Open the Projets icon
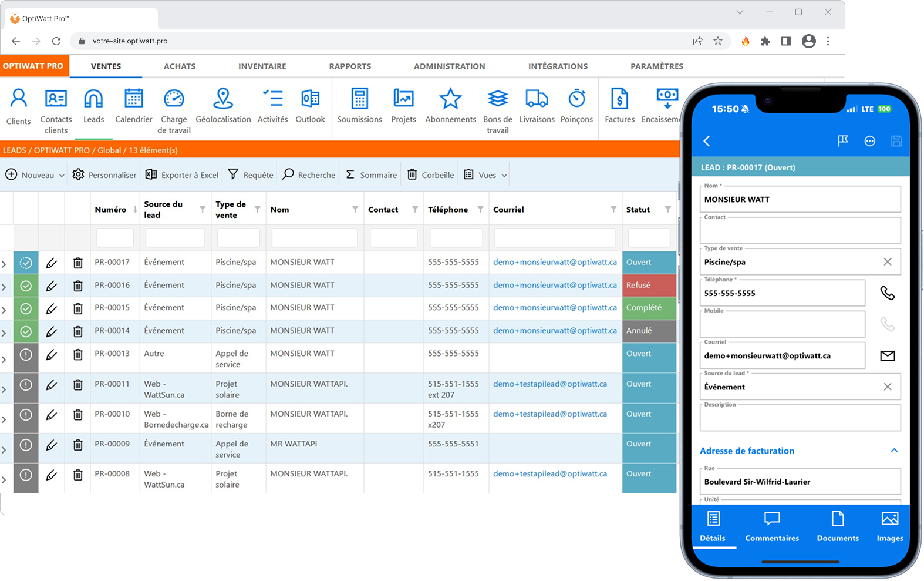Viewport: 924px width, 581px height. pos(403,98)
